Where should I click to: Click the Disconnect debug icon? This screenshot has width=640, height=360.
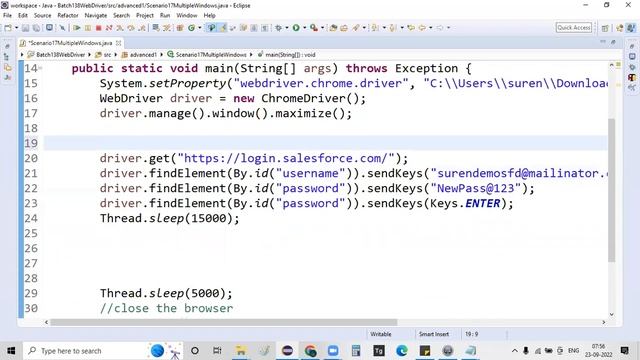(109, 28)
